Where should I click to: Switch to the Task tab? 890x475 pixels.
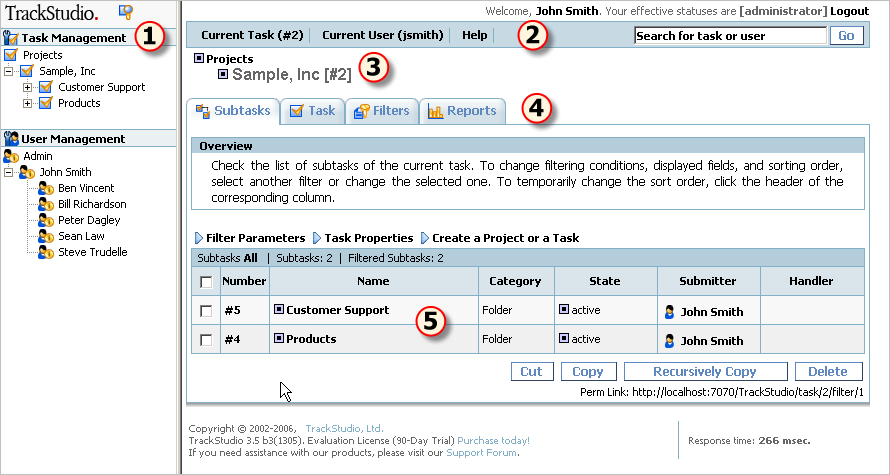point(313,111)
